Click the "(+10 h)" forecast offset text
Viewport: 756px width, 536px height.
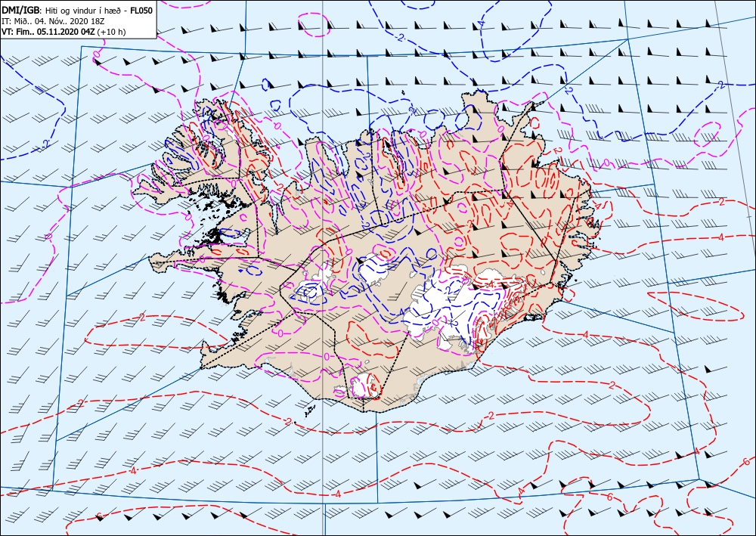point(111,32)
